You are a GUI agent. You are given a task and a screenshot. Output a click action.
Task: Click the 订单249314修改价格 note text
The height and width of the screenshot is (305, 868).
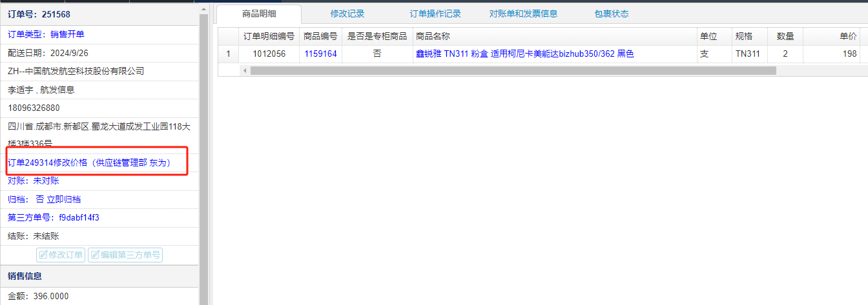89,163
